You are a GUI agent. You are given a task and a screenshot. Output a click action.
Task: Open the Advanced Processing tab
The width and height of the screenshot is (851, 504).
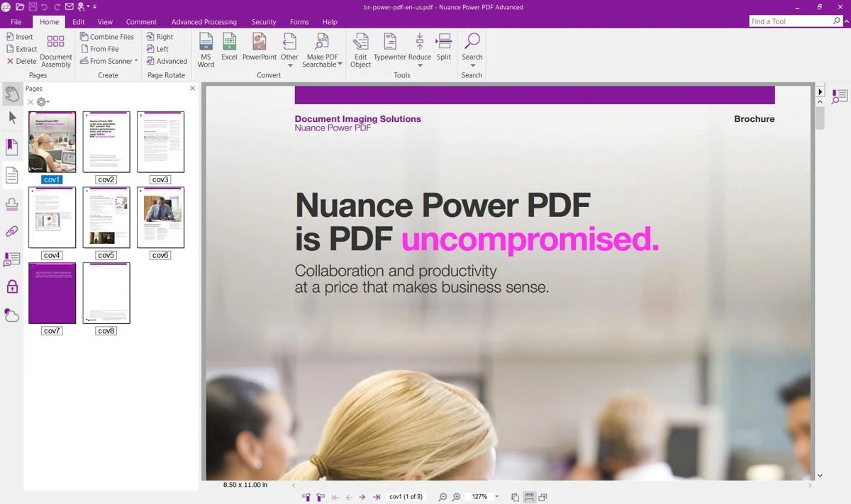click(204, 22)
